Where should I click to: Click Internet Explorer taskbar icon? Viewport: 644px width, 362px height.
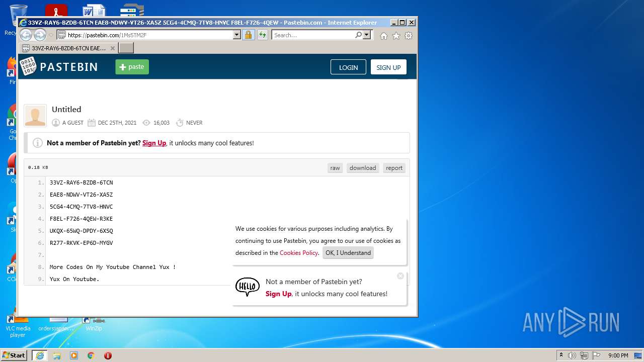point(40,355)
